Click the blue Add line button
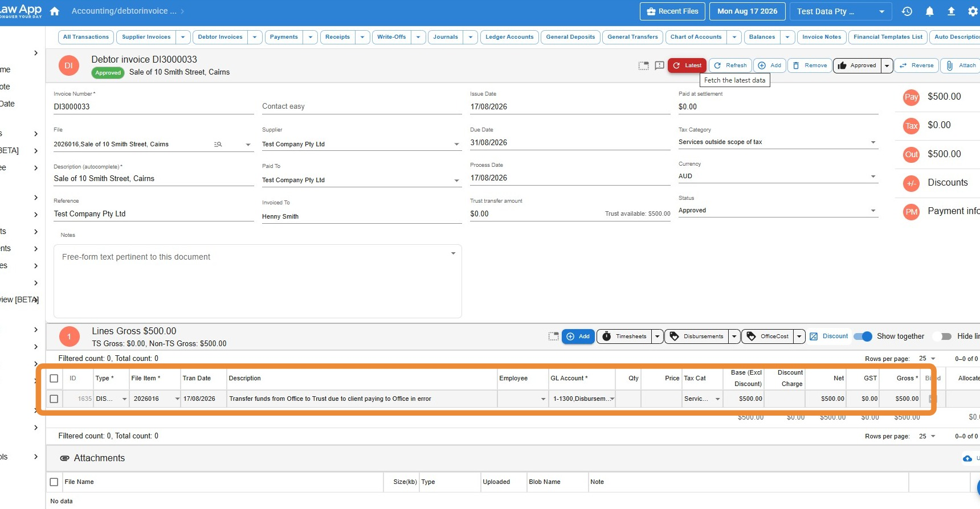 pos(578,336)
